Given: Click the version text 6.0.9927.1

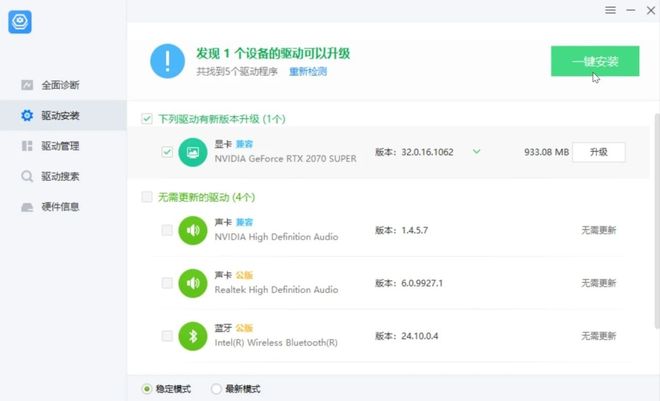Looking at the screenshot, I should tap(422, 283).
